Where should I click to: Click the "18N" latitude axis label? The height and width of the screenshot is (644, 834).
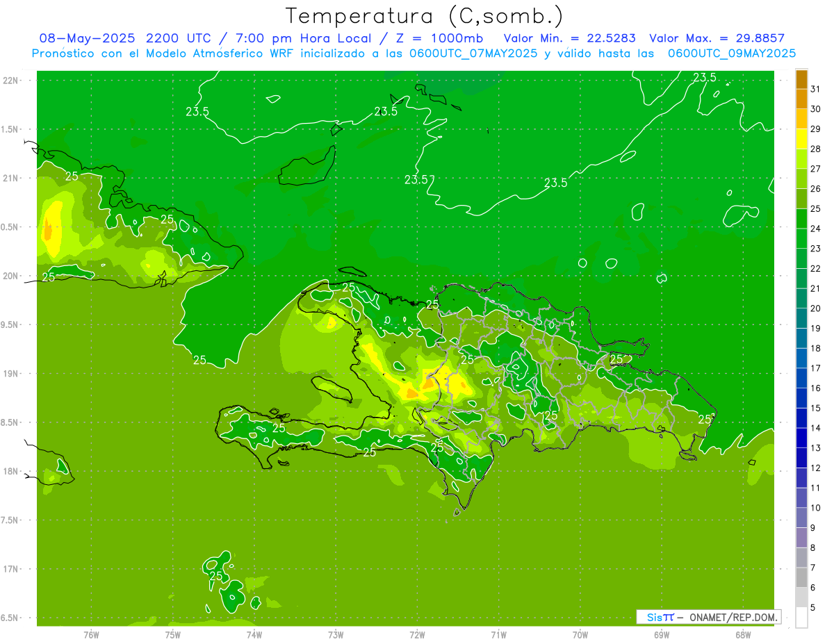point(12,471)
